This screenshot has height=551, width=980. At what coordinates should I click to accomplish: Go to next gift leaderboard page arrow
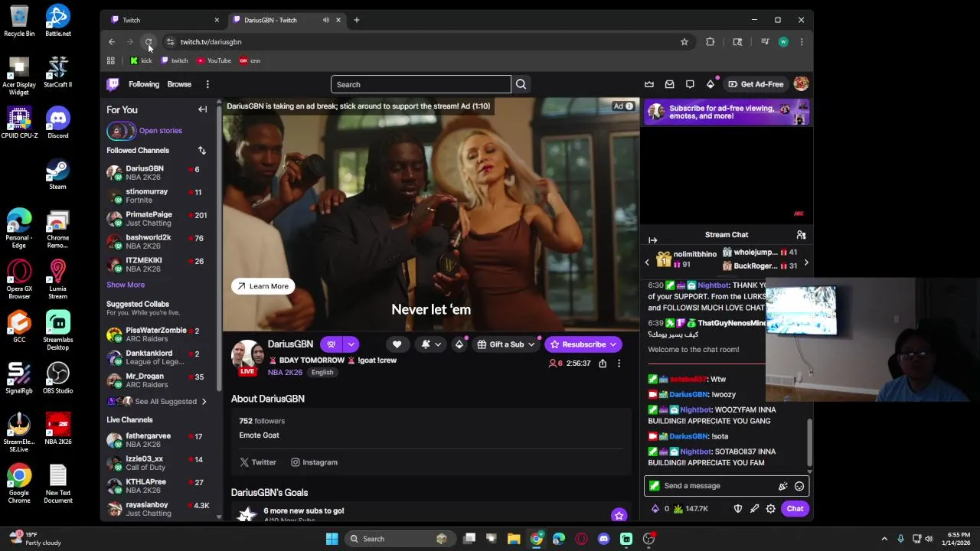[805, 262]
